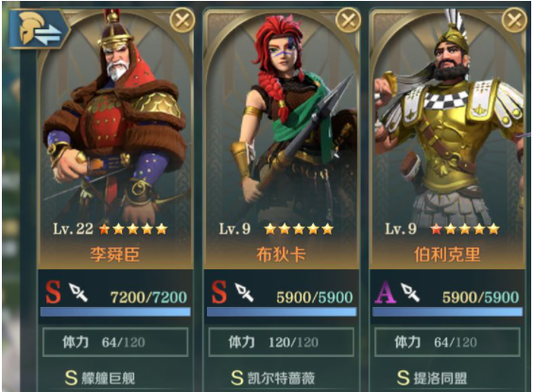534x392 pixels.
Task: Click the 7200/7200 troop bar
Action: [115, 312]
